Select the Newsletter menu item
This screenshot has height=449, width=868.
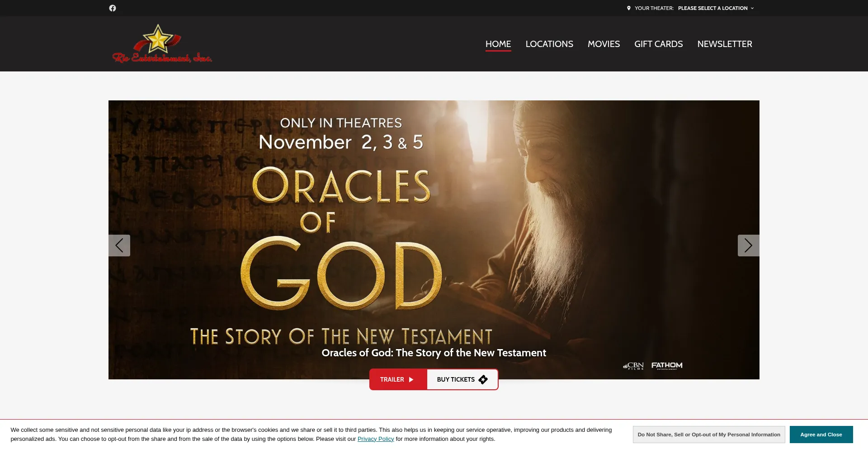(x=724, y=44)
